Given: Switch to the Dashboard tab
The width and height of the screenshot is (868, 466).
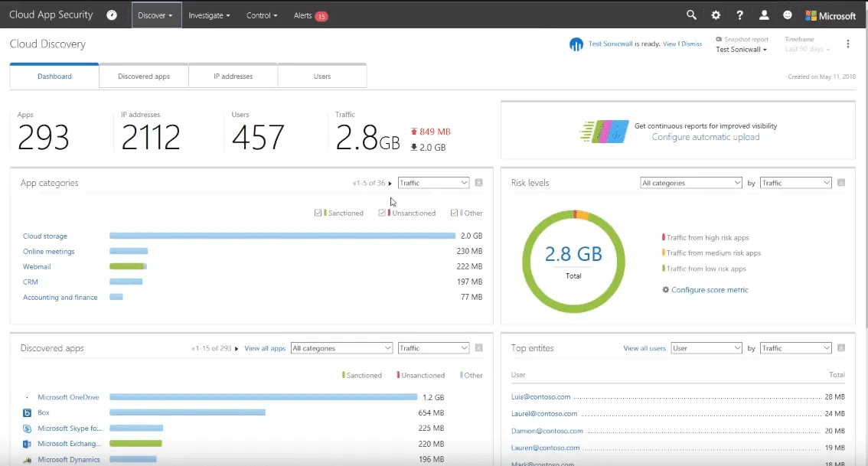Looking at the screenshot, I should click(54, 76).
